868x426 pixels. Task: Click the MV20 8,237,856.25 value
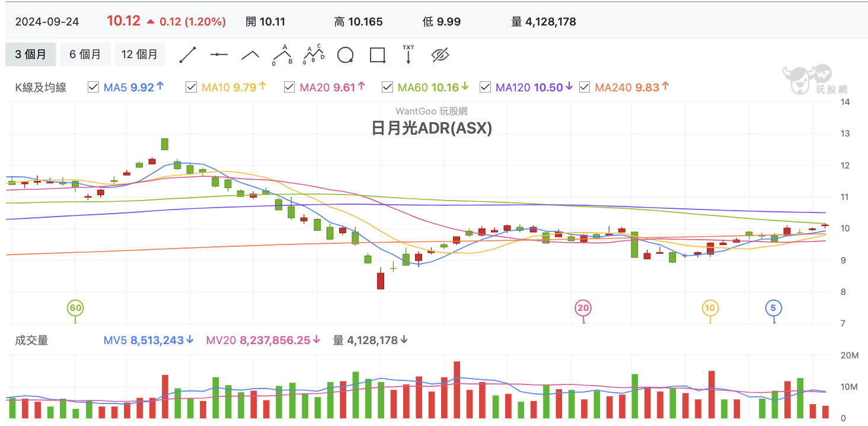pos(263,340)
